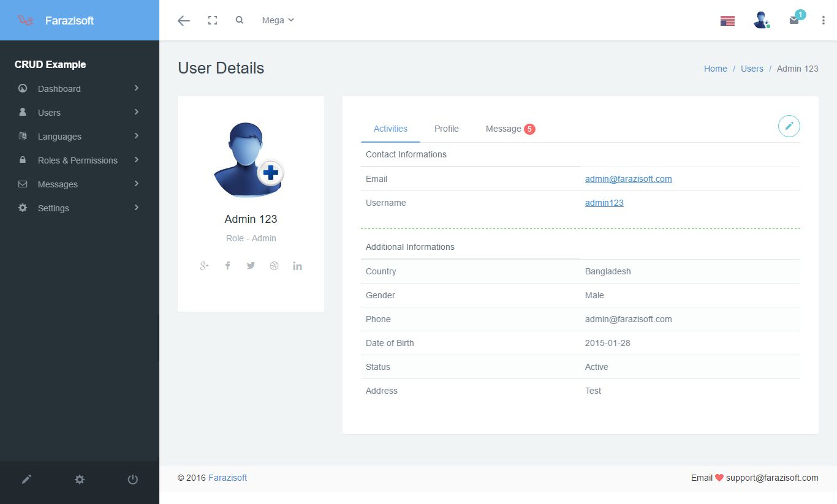Click the Active status value
This screenshot has height=504, width=837.
[x=597, y=367]
